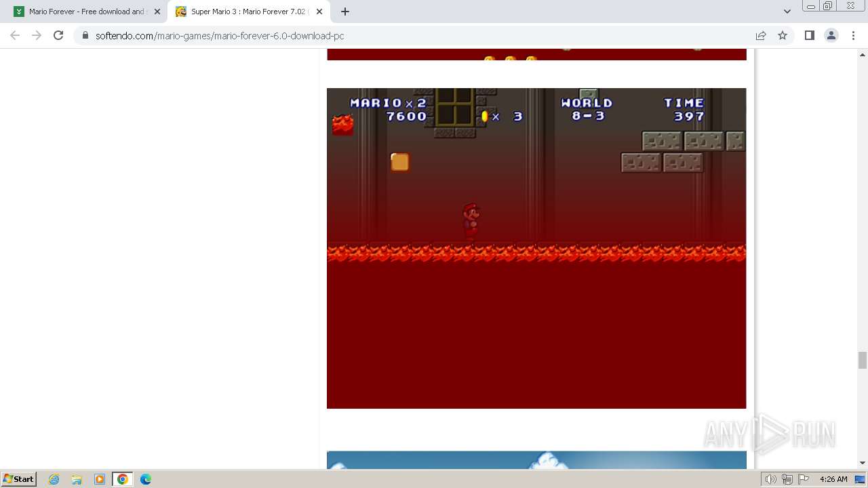The image size is (868, 488).
Task: Close the Super Mario 3 tab
Action: [x=319, y=12]
